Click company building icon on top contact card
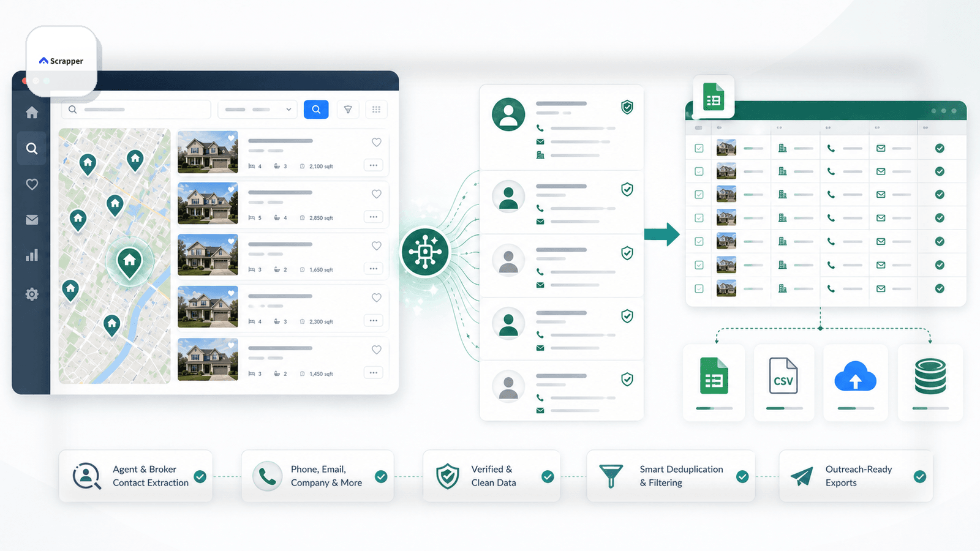The height and width of the screenshot is (551, 980). tap(540, 155)
